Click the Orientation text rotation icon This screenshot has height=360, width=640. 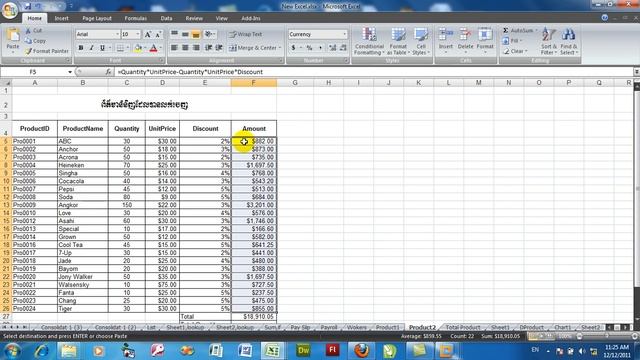click(209, 34)
